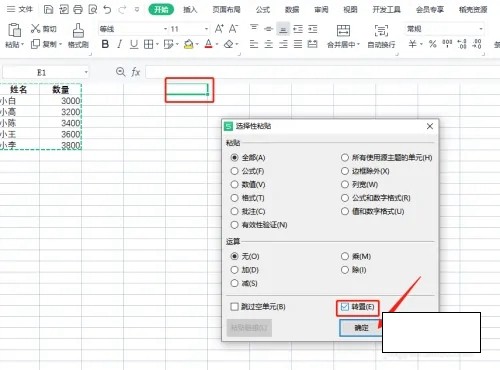Click the percent style icon
The image size is (500, 370).
click(433, 44)
